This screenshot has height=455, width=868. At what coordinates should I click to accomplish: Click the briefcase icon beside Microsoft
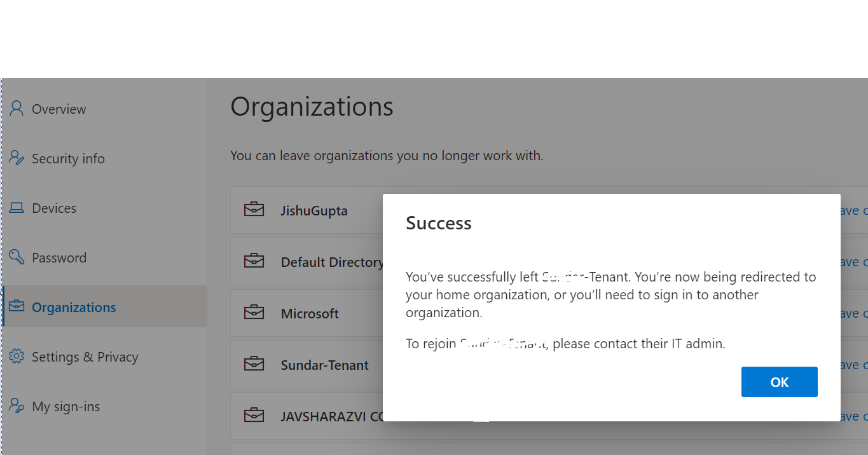tap(254, 313)
